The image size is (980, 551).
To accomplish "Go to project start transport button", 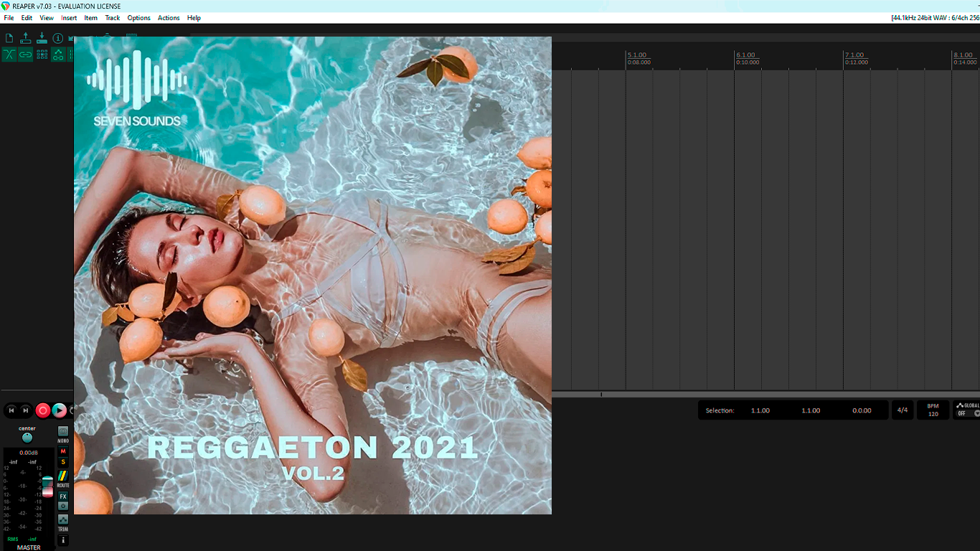I will (x=11, y=410).
